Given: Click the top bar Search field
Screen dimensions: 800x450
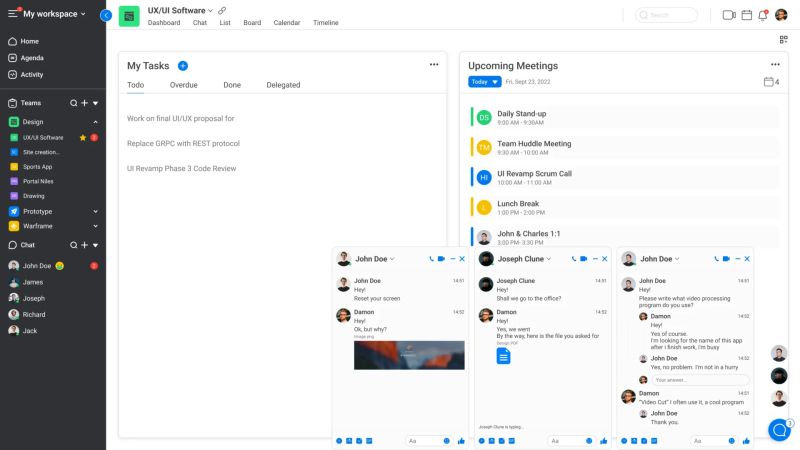Looking at the screenshot, I should click(666, 15).
